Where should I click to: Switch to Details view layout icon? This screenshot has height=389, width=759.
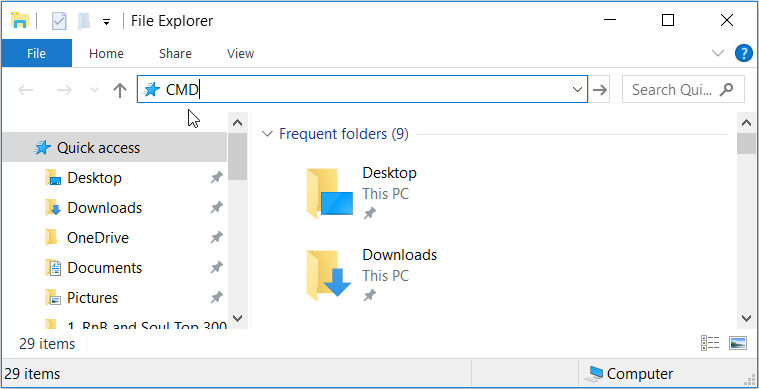[x=710, y=343]
